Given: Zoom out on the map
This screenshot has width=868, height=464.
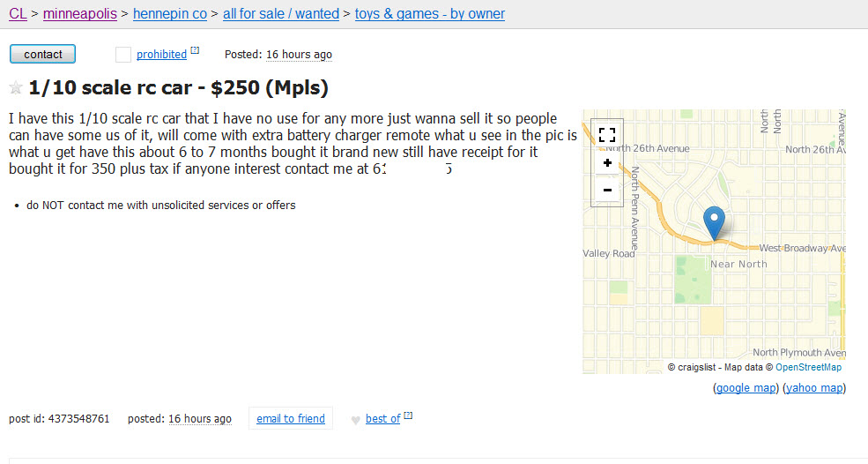Looking at the screenshot, I should 607,191.
